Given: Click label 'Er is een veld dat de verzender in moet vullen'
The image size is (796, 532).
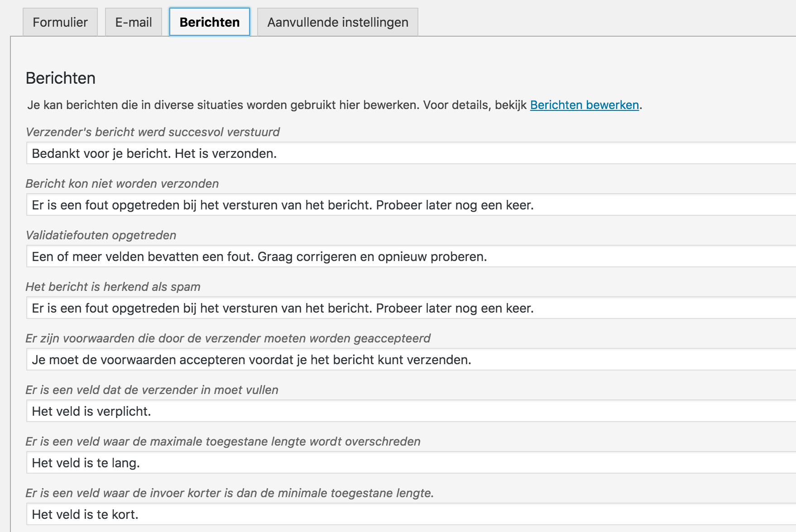Looking at the screenshot, I should (152, 390).
